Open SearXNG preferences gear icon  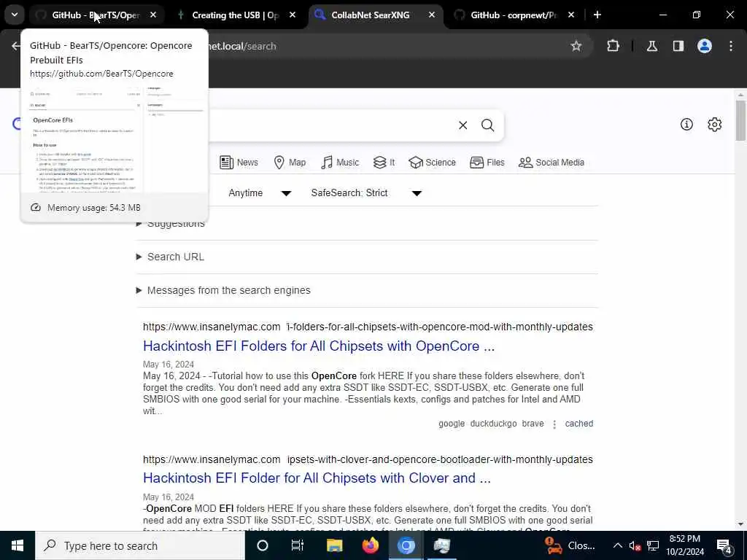click(715, 124)
